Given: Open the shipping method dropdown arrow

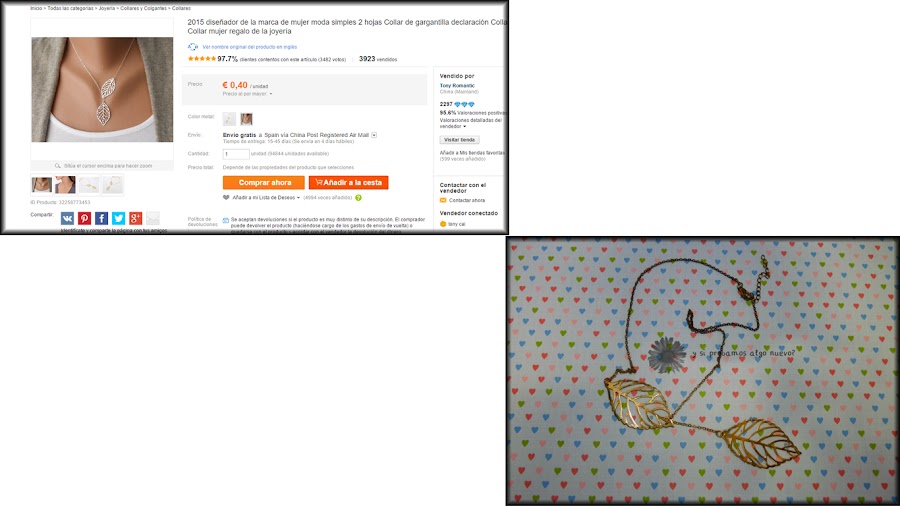Looking at the screenshot, I should click(374, 135).
